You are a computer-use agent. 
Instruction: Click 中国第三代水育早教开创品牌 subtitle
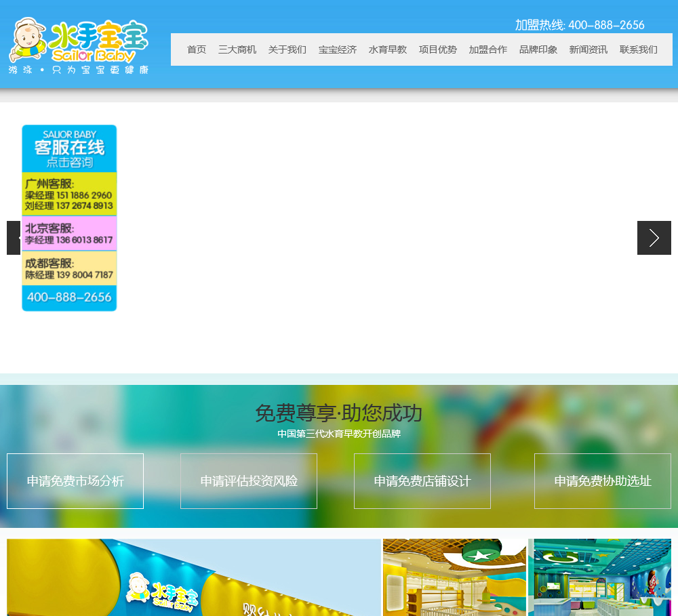339,434
